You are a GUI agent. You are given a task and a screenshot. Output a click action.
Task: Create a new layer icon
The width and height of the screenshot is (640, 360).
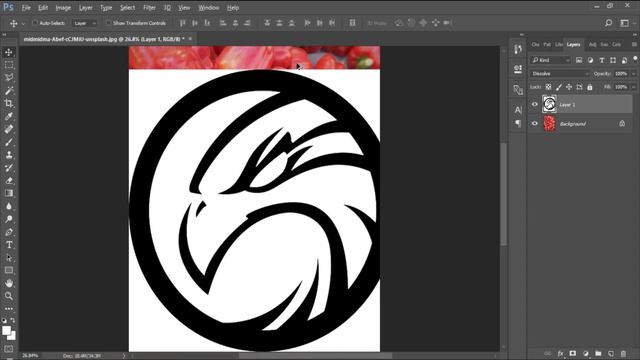tap(611, 353)
